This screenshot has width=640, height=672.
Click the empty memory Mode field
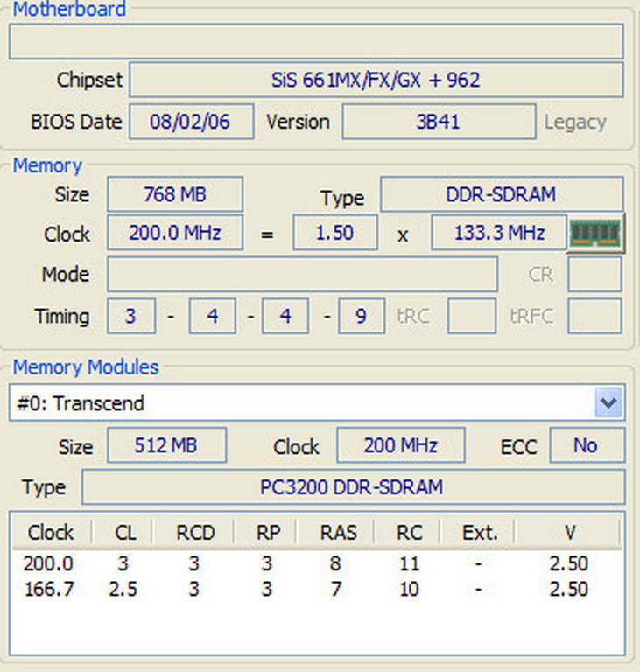[302, 274]
